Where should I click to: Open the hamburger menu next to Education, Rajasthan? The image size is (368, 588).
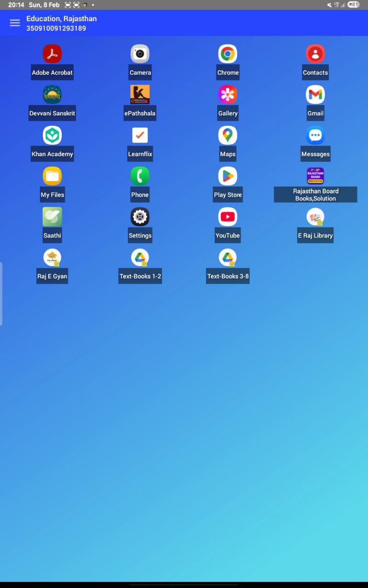click(15, 23)
